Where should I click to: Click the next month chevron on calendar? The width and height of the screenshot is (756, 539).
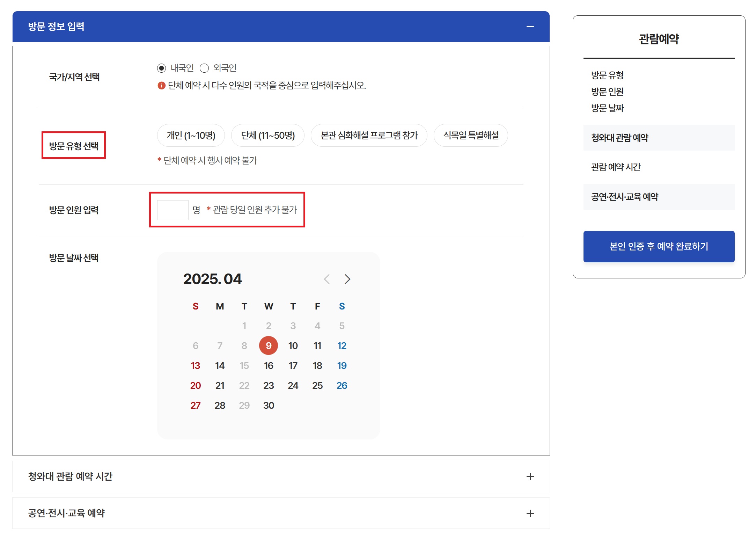[347, 279]
